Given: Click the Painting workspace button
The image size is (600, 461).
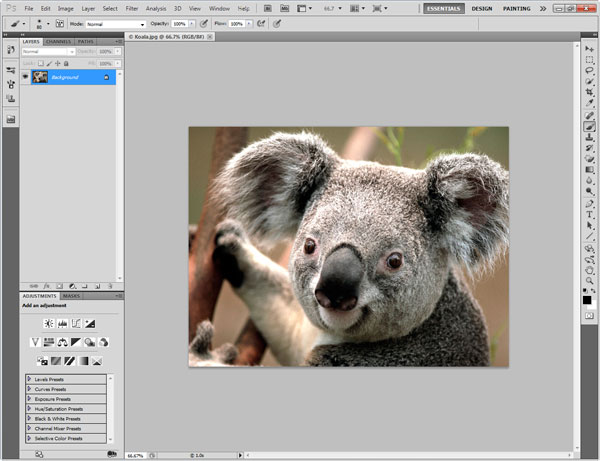Looking at the screenshot, I should pos(517,8).
